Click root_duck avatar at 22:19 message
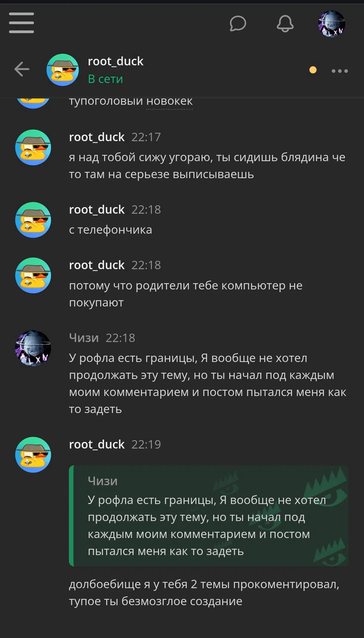The width and height of the screenshot is (364, 638). coord(33,455)
